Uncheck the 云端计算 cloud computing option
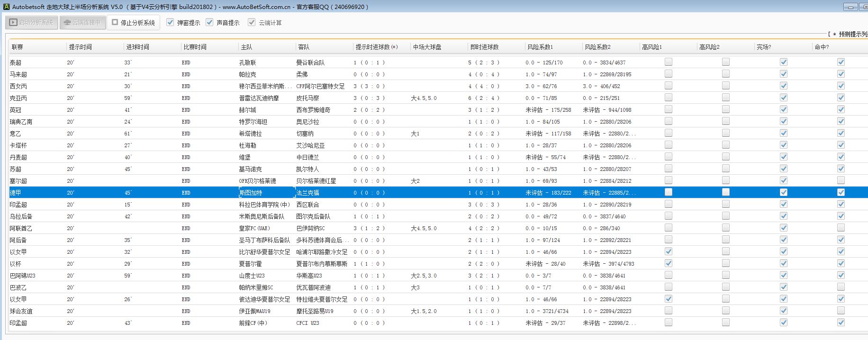 tap(252, 22)
